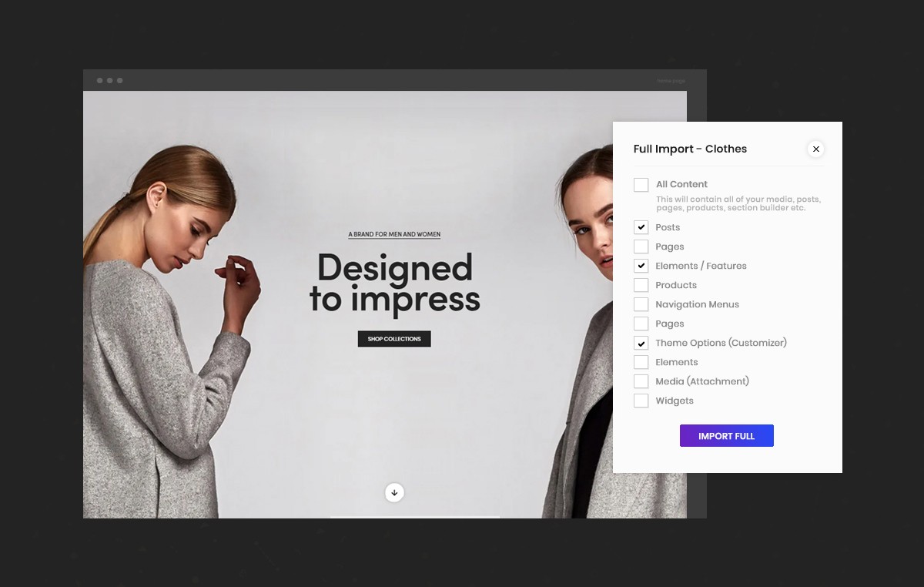Image resolution: width=924 pixels, height=587 pixels.
Task: Click the first browser window dot
Action: point(100,80)
